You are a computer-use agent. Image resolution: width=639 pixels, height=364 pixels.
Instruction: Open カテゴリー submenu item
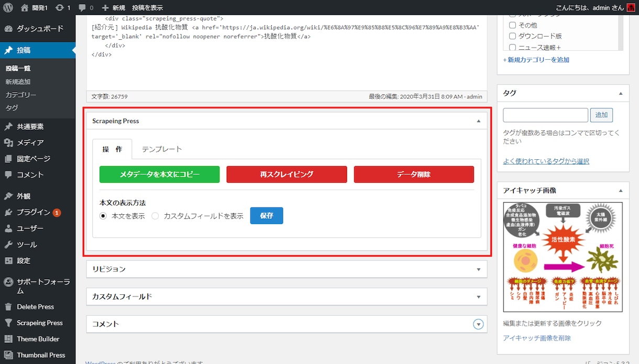(x=21, y=95)
